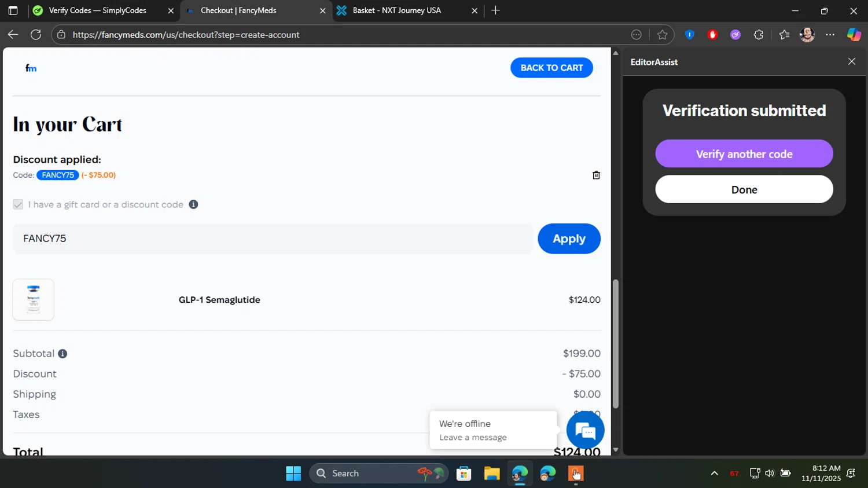
Task: Close the Basket - NXT Journey USA tab
Action: [475, 10]
